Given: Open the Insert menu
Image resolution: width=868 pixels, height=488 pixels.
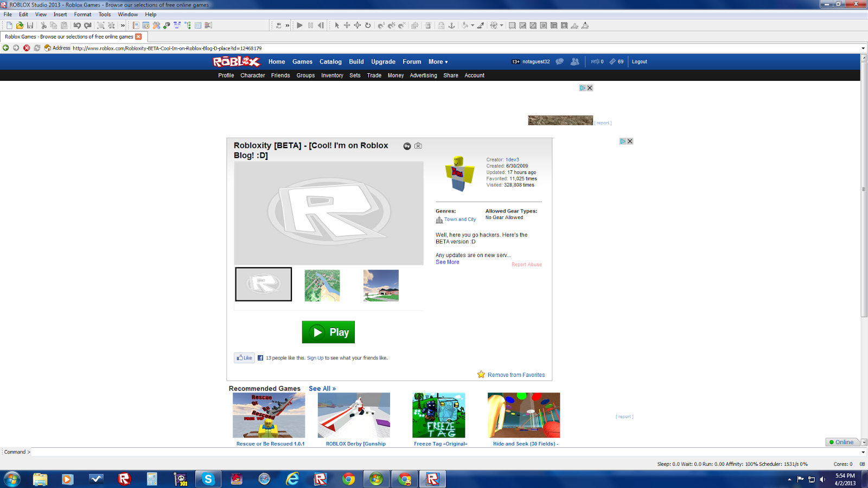Looking at the screenshot, I should click(60, 15).
